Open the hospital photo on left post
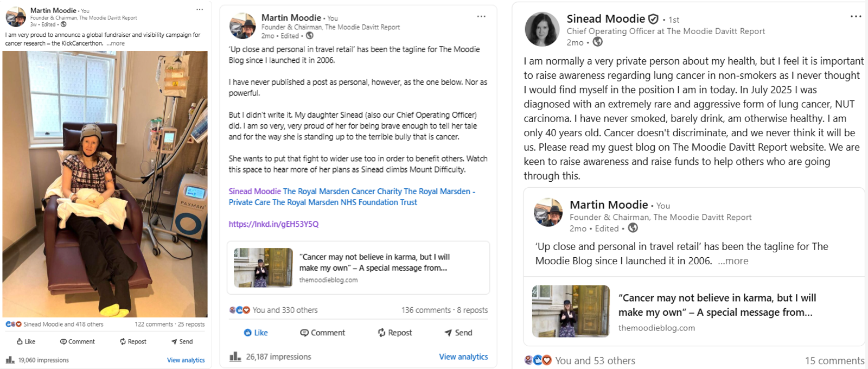The image size is (868, 369). (x=105, y=184)
